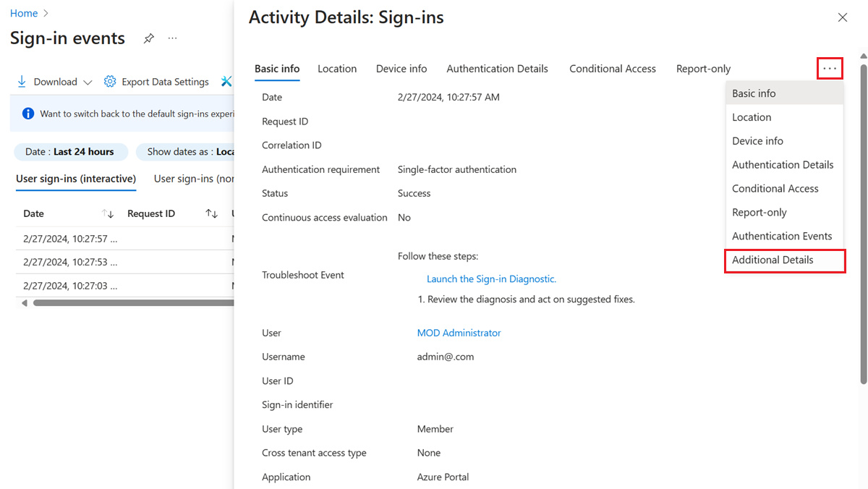
Task: Open the Show dates as filter
Action: click(185, 152)
